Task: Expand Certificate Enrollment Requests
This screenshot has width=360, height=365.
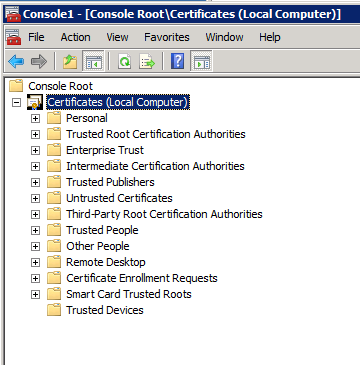Action: 35,278
